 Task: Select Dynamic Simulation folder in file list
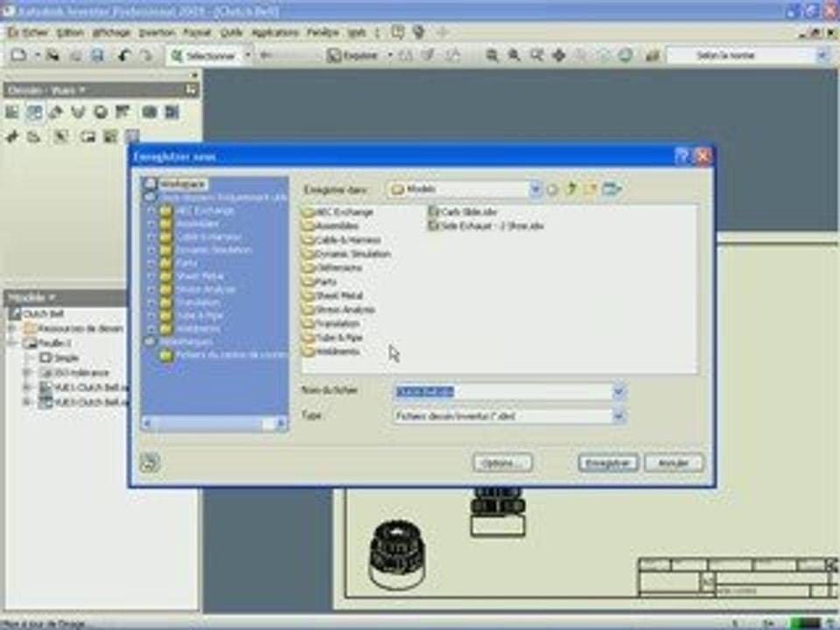pyautogui.click(x=346, y=254)
